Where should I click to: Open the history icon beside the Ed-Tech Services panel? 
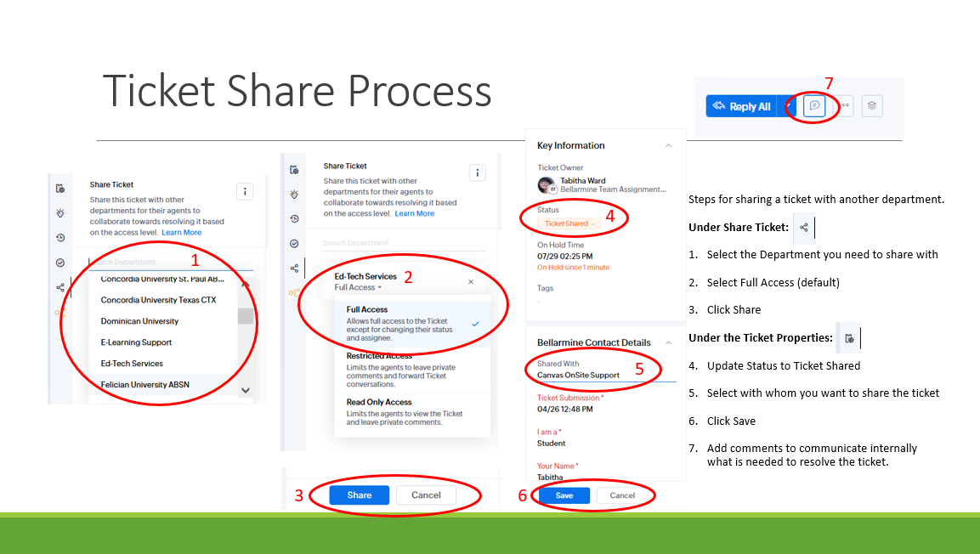coord(294,218)
